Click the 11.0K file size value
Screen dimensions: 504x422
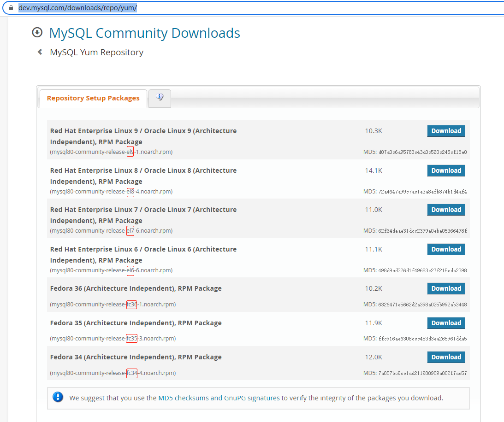tap(374, 210)
